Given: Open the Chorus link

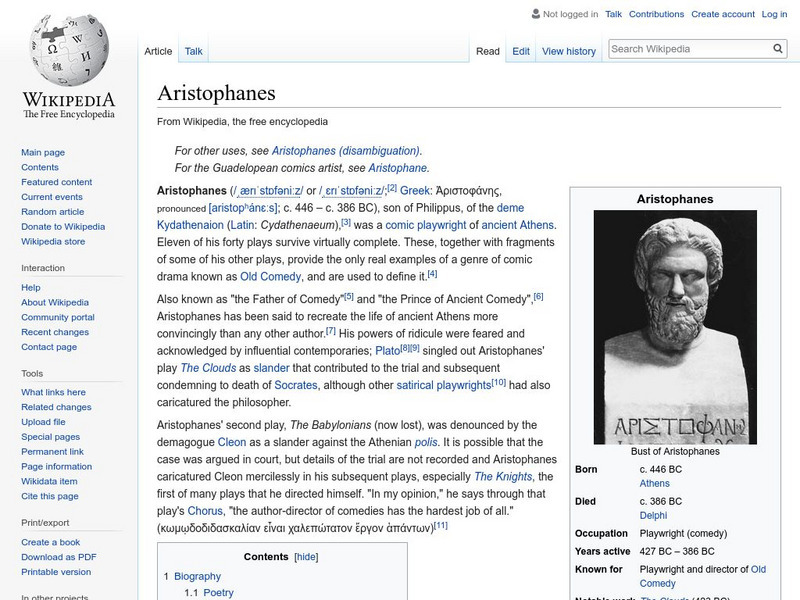Looking at the screenshot, I should pyautogui.click(x=205, y=511).
